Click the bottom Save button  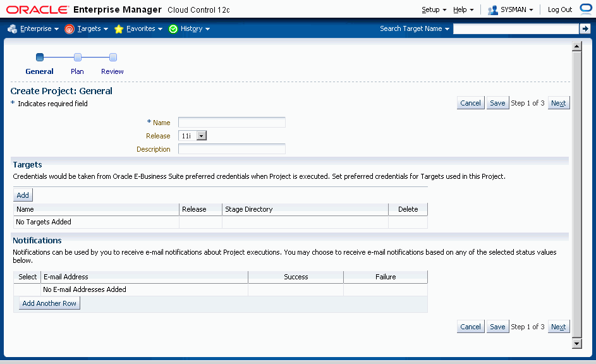(x=497, y=327)
